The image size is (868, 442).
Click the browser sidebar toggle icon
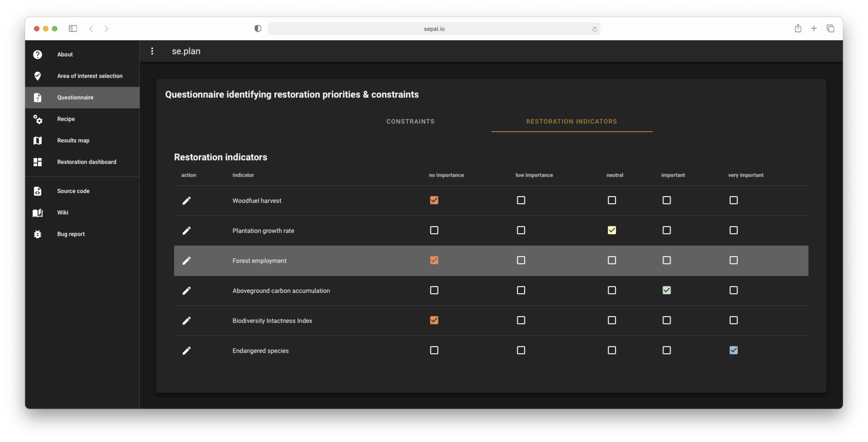tap(73, 29)
